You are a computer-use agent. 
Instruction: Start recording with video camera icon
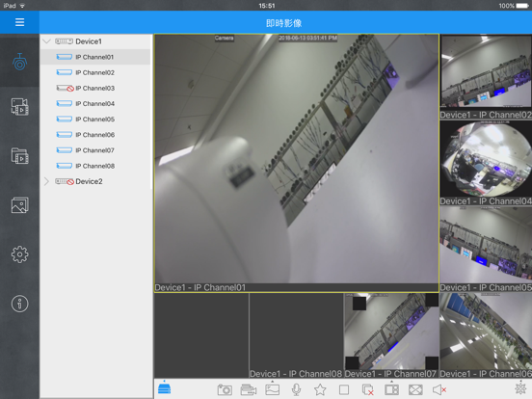pyautogui.click(x=249, y=389)
